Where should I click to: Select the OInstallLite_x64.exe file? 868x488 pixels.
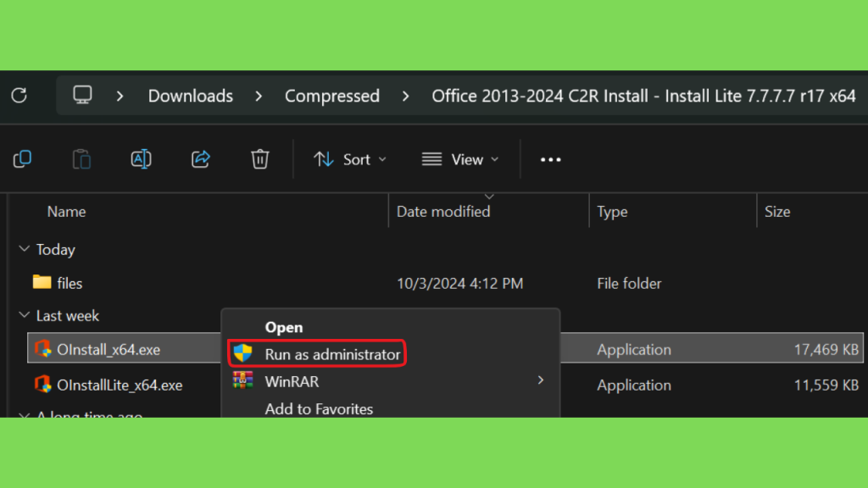[x=120, y=385]
